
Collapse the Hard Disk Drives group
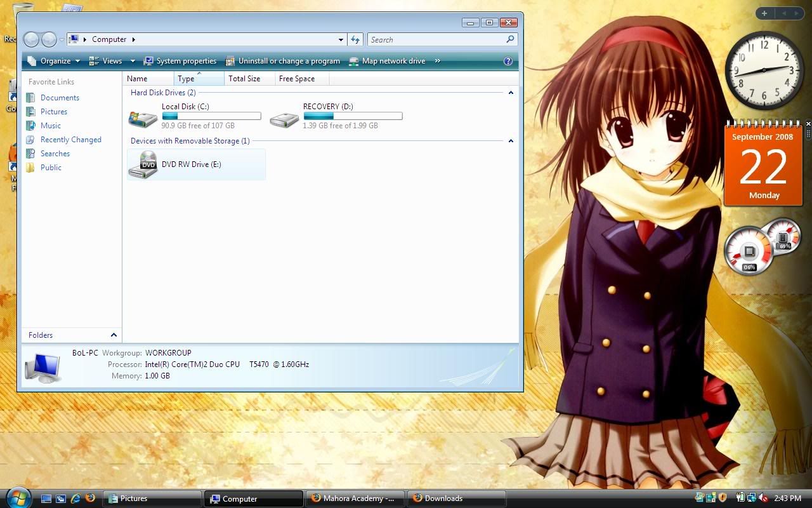coord(511,93)
